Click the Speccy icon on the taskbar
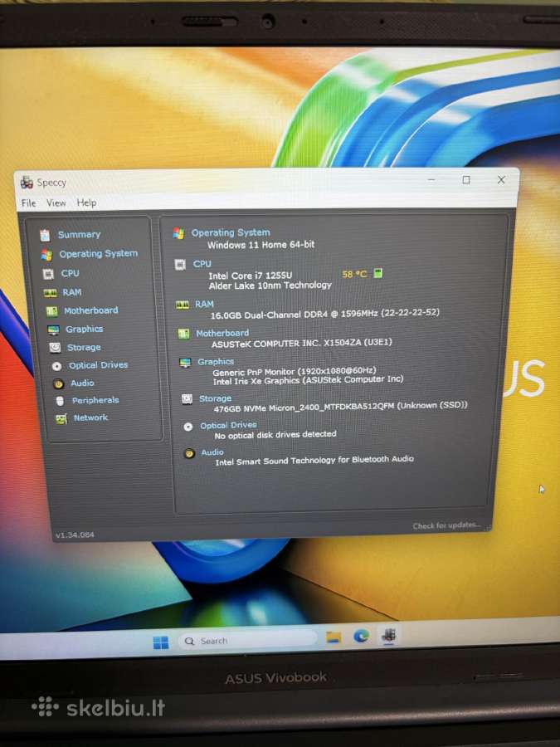560x747 pixels. point(388,635)
